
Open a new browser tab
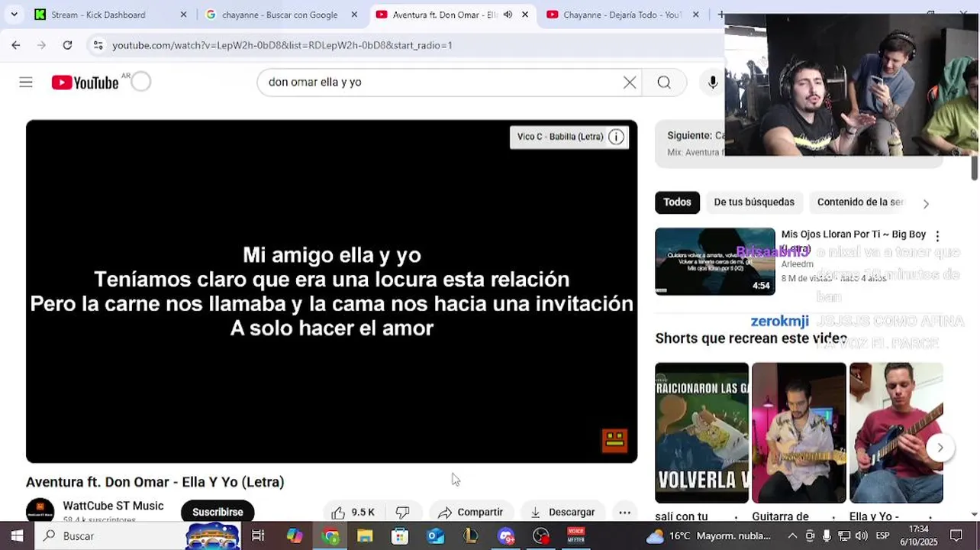point(720,15)
